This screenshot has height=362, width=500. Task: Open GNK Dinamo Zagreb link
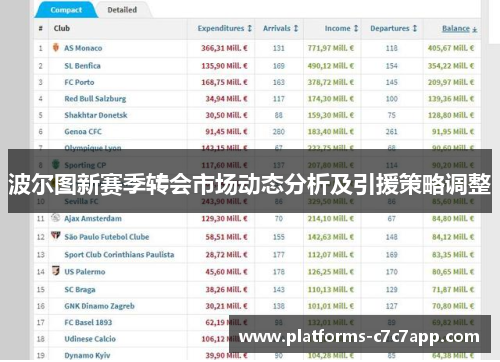99,306
